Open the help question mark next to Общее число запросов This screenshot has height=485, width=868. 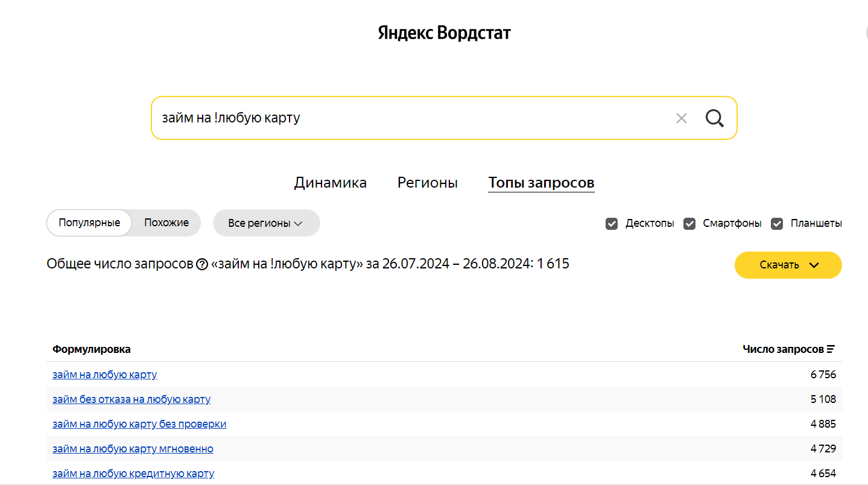202,264
